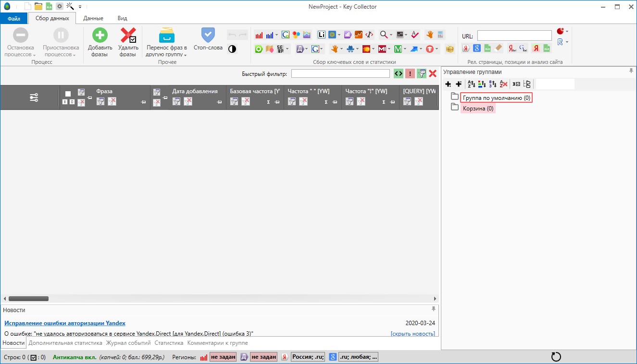Click the red Yandex Wordstat bars icon
This screenshot has width=637, height=364.
point(259,35)
